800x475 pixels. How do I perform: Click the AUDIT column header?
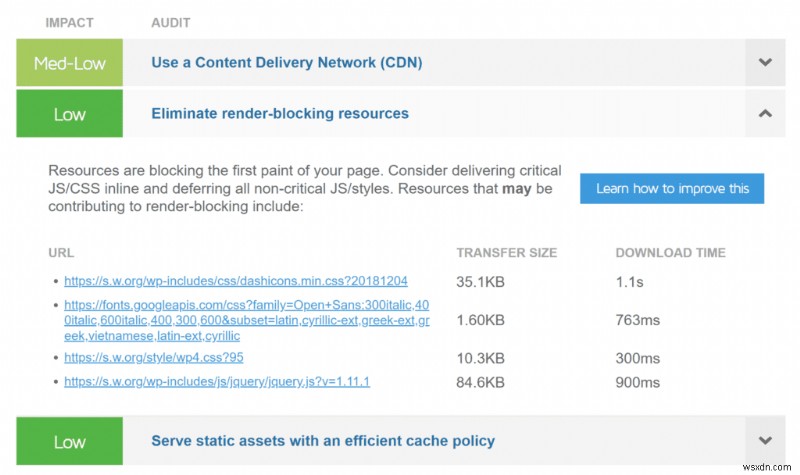pos(171,23)
